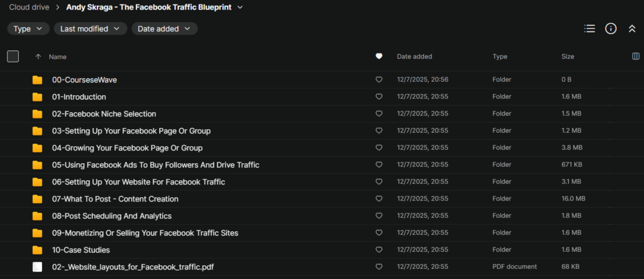The height and width of the screenshot is (279, 644).
Task: Switch to list view icon
Action: [x=589, y=28]
